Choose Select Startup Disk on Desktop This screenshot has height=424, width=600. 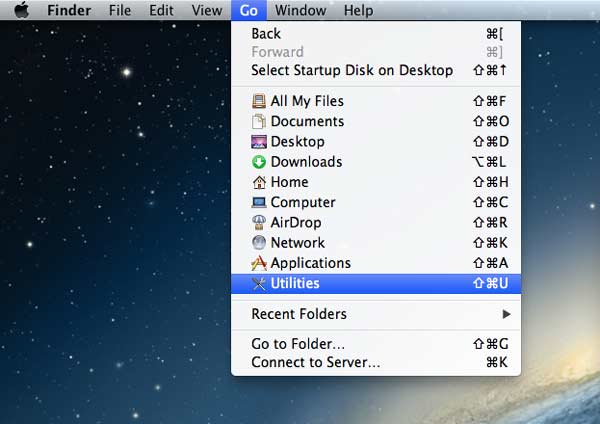click(376, 70)
